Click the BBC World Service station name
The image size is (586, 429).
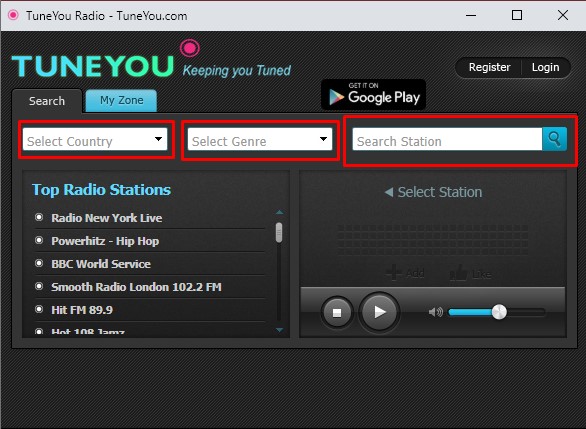point(101,264)
